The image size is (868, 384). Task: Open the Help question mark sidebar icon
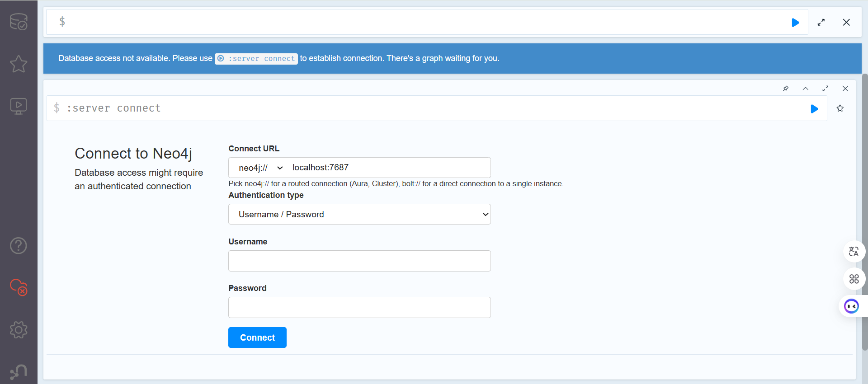tap(19, 246)
